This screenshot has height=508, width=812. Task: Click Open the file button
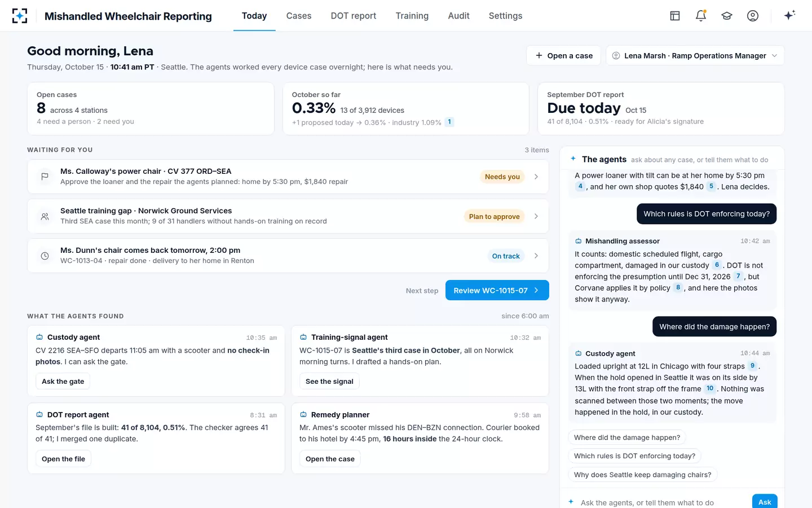(x=63, y=459)
